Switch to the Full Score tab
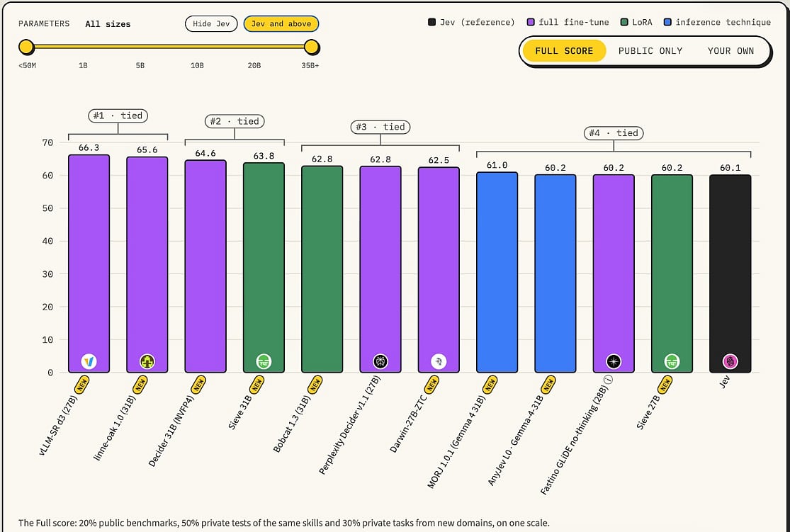790x532 pixels. (x=564, y=51)
